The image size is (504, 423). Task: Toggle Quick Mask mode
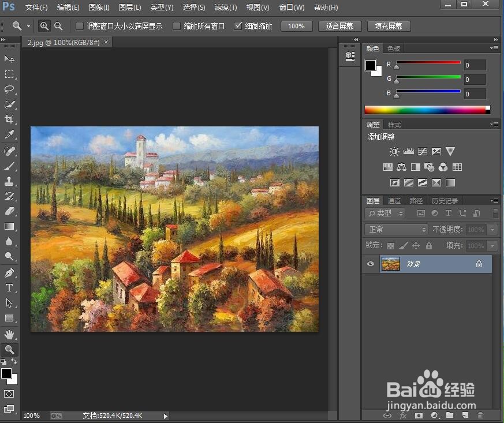pyautogui.click(x=9, y=394)
